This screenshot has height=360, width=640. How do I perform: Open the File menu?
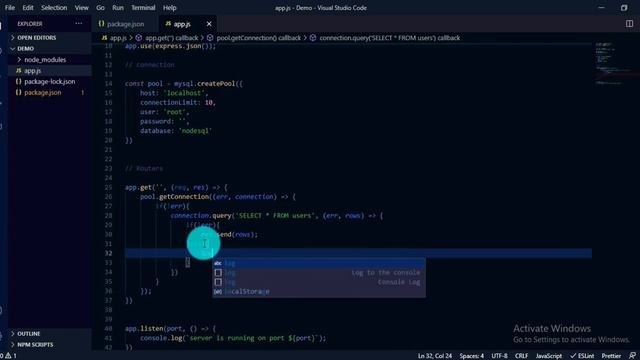(x=10, y=8)
